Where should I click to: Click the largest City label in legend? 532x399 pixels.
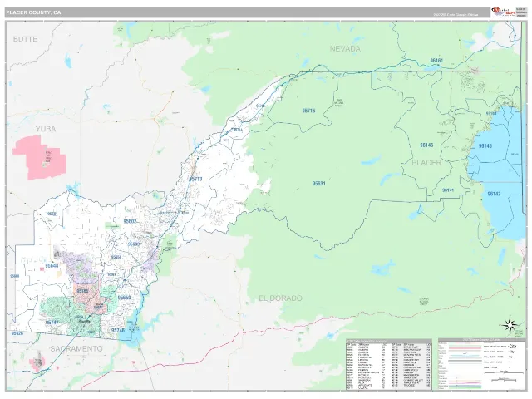(512, 347)
